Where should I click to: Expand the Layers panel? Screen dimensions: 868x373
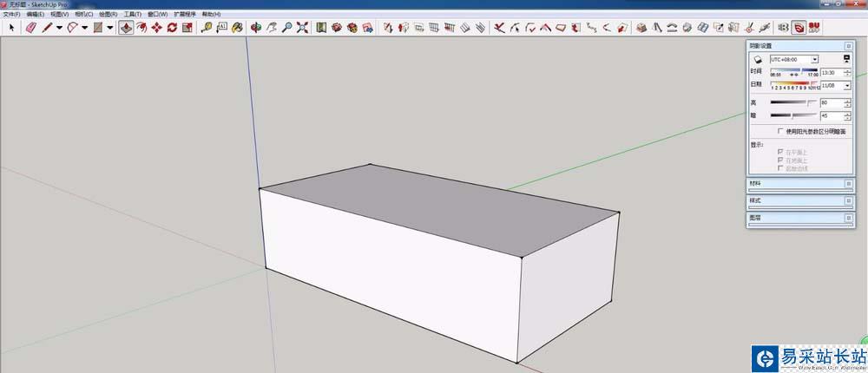point(849,218)
